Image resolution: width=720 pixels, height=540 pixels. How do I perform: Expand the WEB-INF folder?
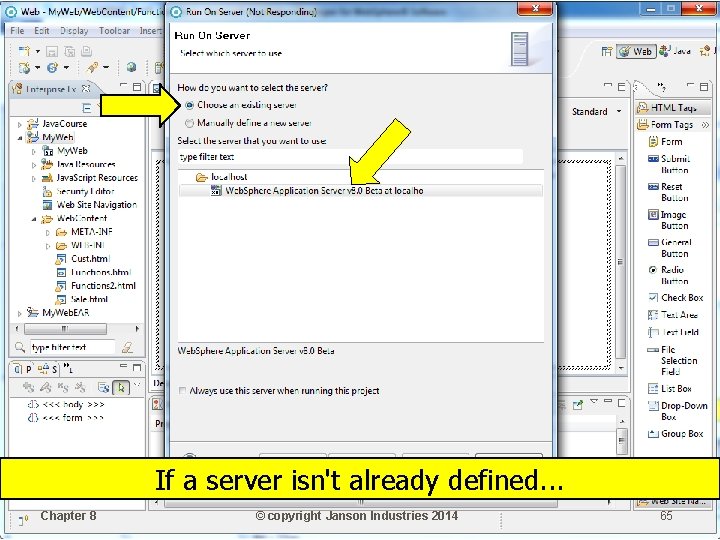(x=48, y=246)
